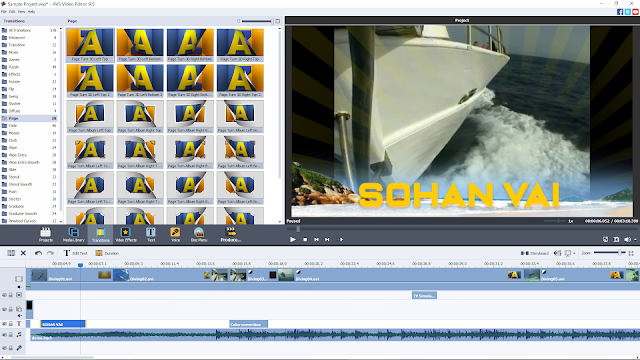Open the Text effects section
The width and height of the screenshot is (640, 360).
click(151, 234)
